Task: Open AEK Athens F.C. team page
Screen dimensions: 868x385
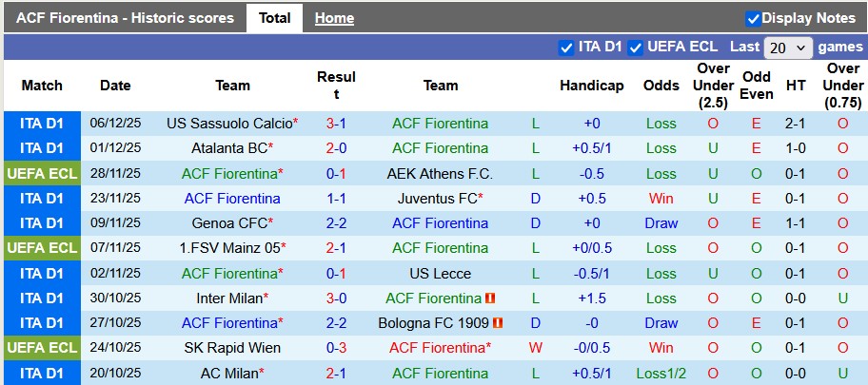Action: tap(440, 173)
